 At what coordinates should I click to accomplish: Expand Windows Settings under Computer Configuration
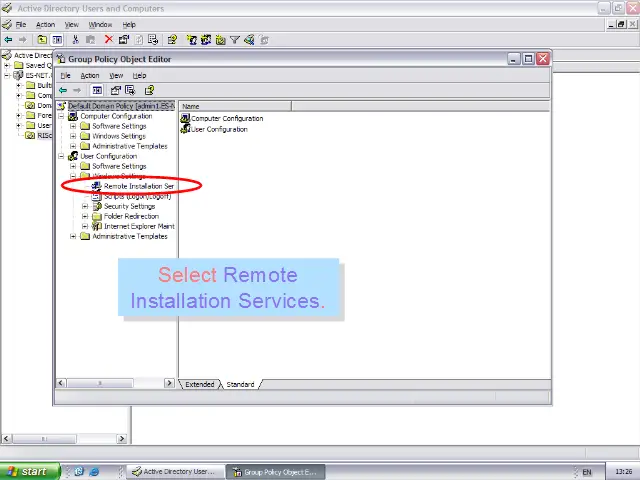click(x=73, y=136)
